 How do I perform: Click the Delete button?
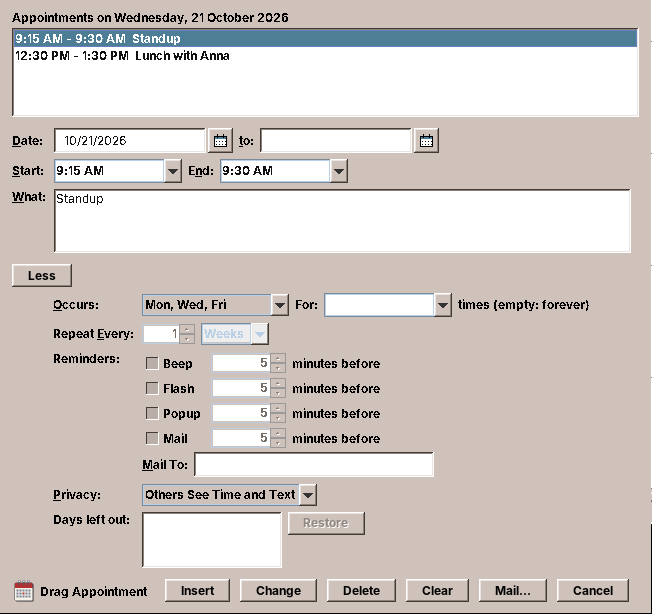(361, 590)
